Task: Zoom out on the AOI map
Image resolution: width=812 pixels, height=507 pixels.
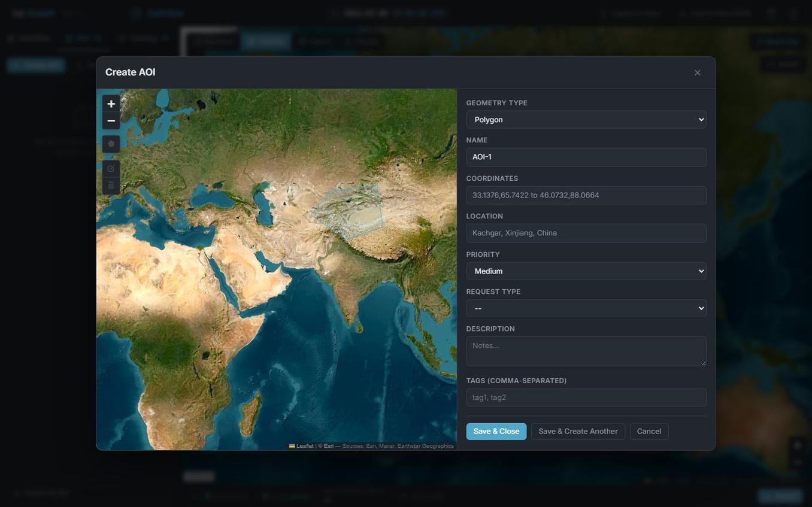Action: click(x=111, y=121)
